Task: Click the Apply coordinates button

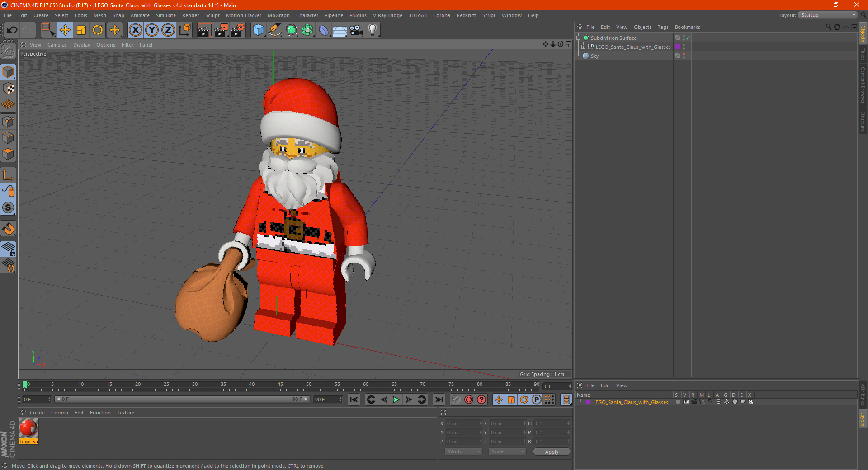Action: [x=552, y=452]
